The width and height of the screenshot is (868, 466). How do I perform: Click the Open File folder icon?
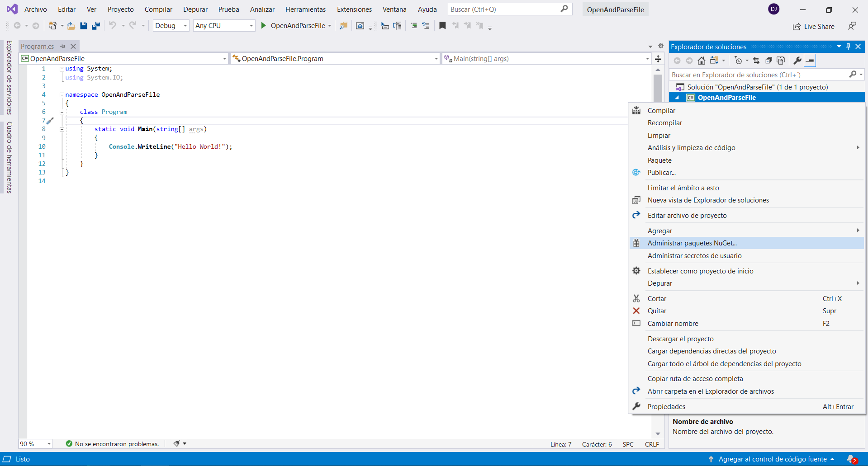(71, 26)
